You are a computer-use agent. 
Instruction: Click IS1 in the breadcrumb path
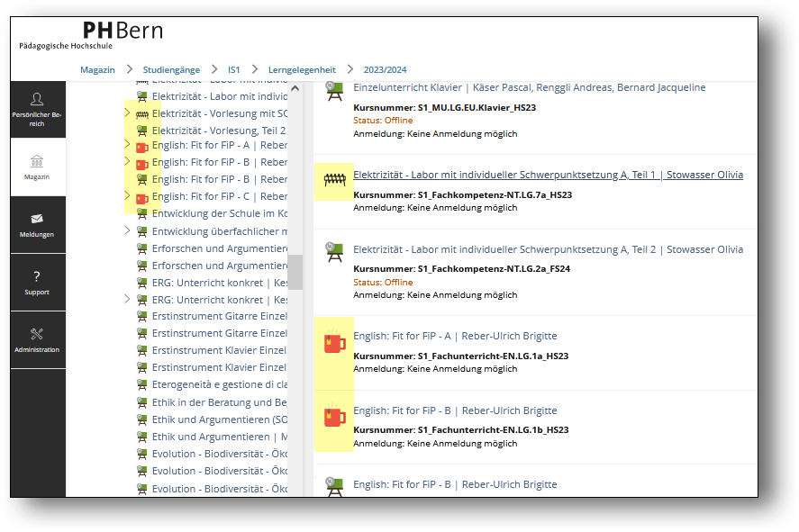[233, 69]
